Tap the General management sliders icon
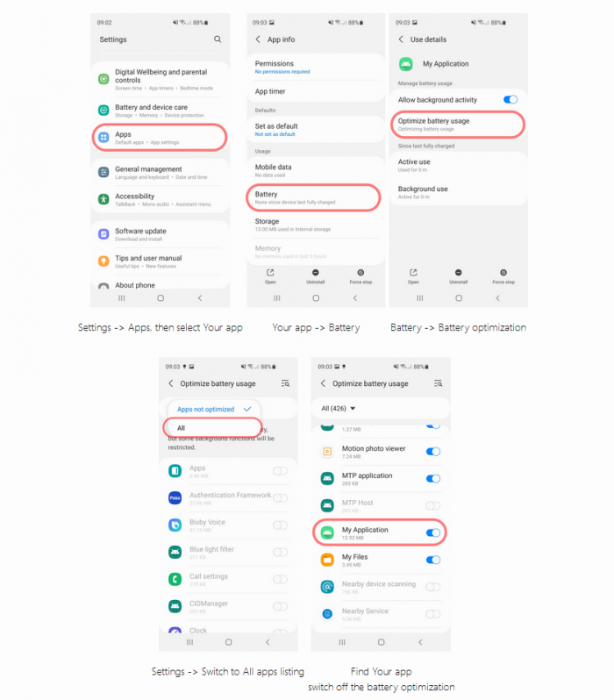Screen dimensions: 614x700 pyautogui.click(x=104, y=172)
